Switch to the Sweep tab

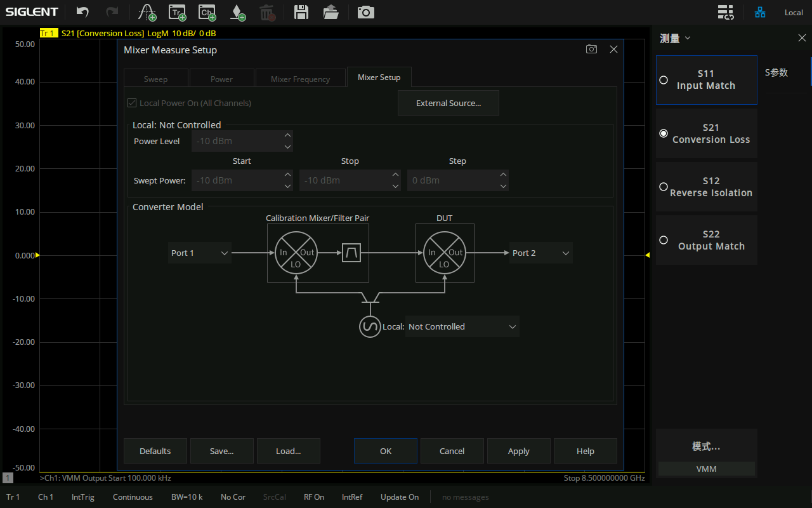[155, 79]
